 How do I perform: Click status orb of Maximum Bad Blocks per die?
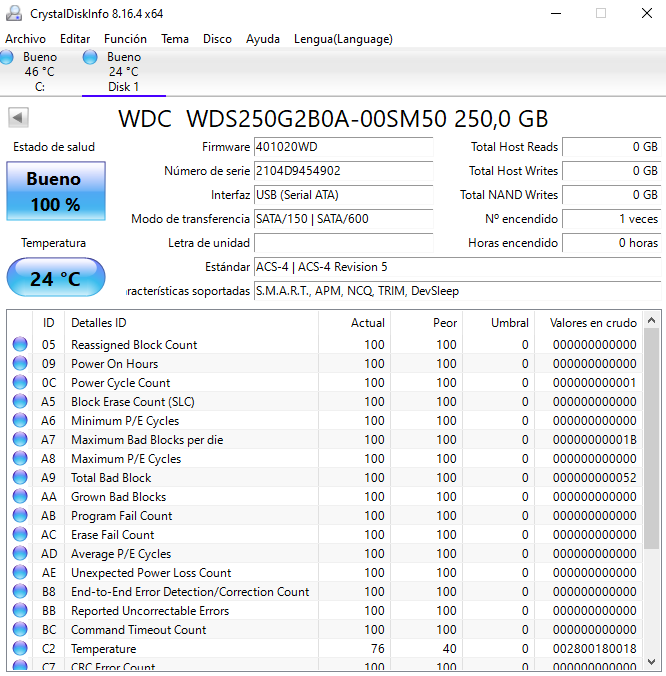coord(20,439)
